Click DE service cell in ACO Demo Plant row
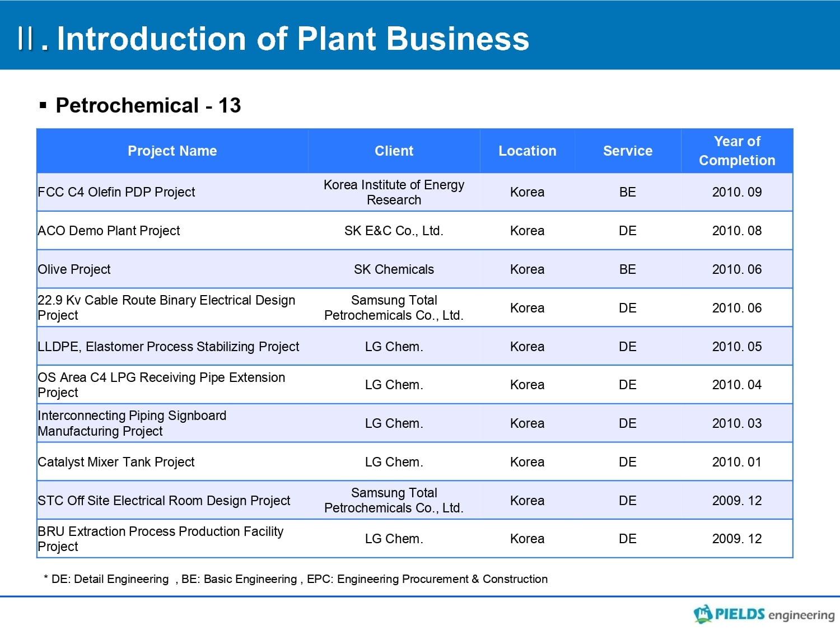Image resolution: width=840 pixels, height=630 pixels. (628, 231)
